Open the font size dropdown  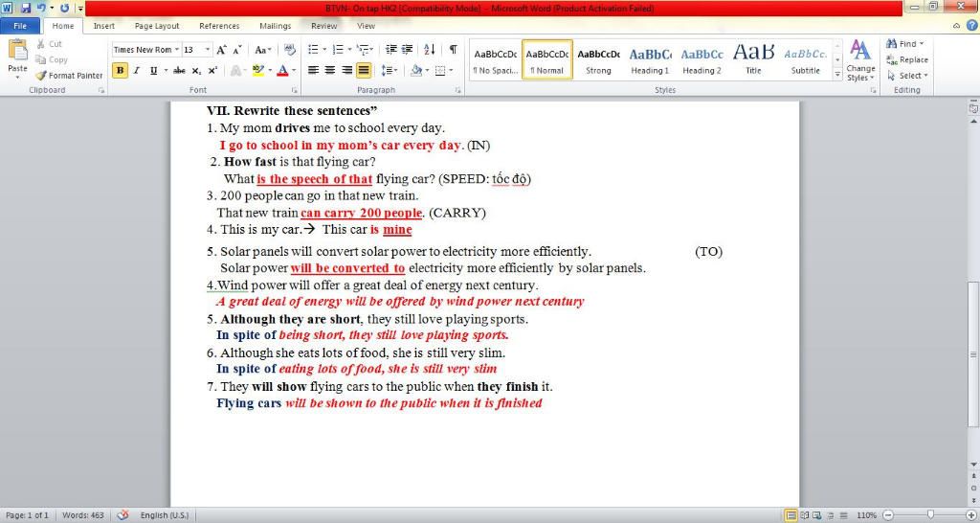click(207, 50)
